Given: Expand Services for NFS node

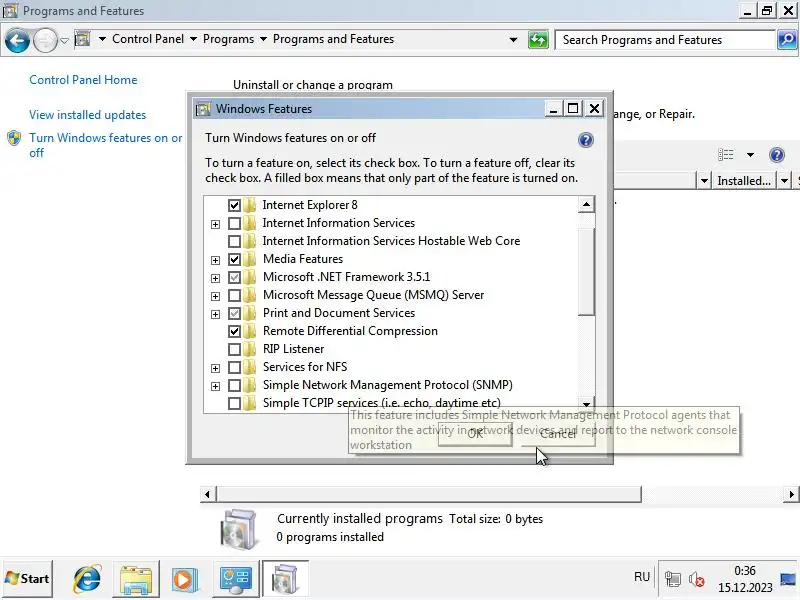Looking at the screenshot, I should point(215,368).
